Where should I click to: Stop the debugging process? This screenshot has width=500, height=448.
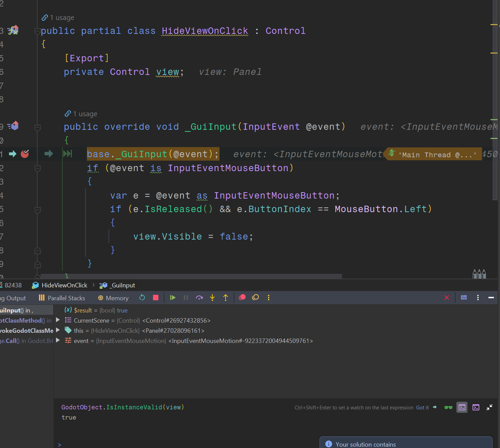point(155,298)
